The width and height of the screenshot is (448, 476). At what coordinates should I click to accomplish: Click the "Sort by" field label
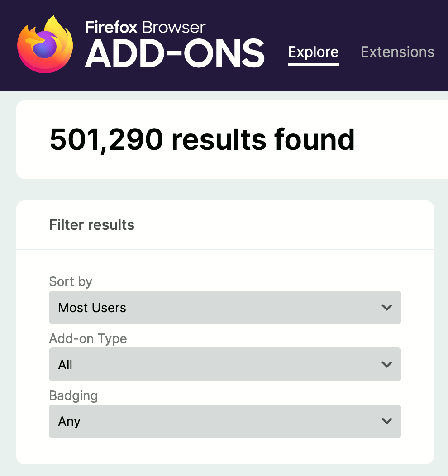(71, 281)
